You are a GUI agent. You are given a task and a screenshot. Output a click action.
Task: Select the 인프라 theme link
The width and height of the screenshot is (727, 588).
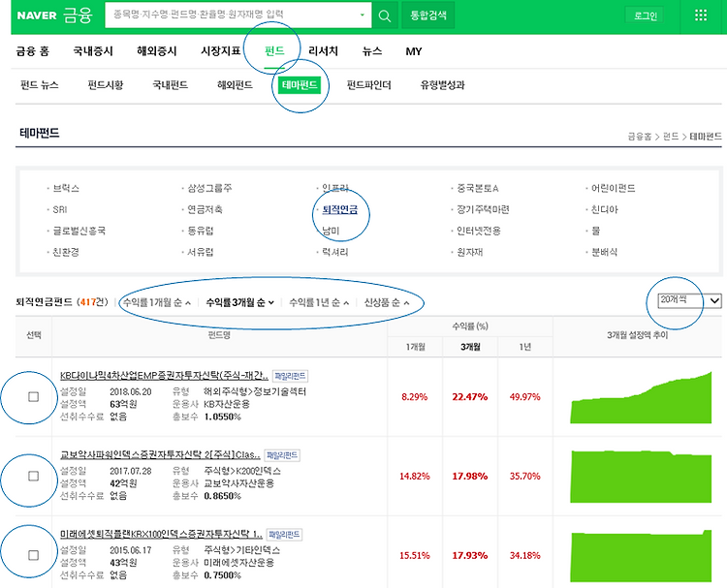pos(335,189)
